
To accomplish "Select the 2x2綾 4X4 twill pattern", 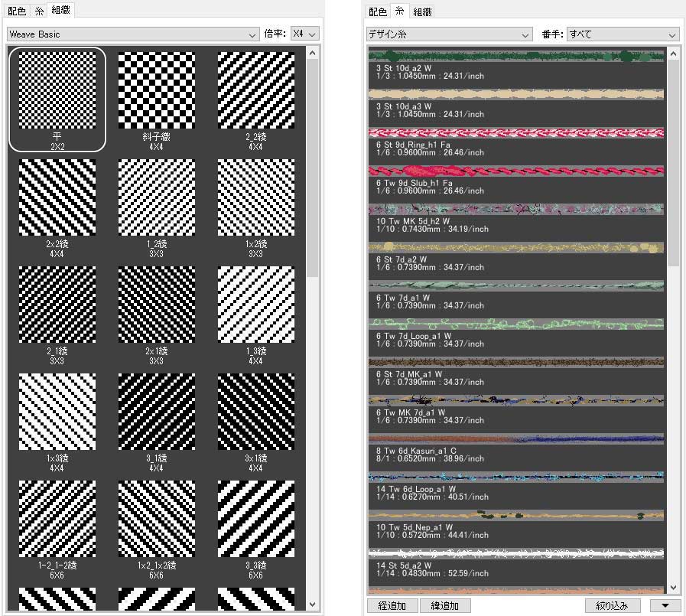I will 57,207.
